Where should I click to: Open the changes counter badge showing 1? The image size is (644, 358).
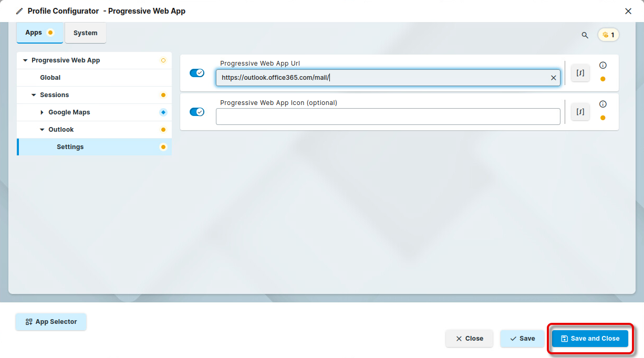[x=608, y=35]
